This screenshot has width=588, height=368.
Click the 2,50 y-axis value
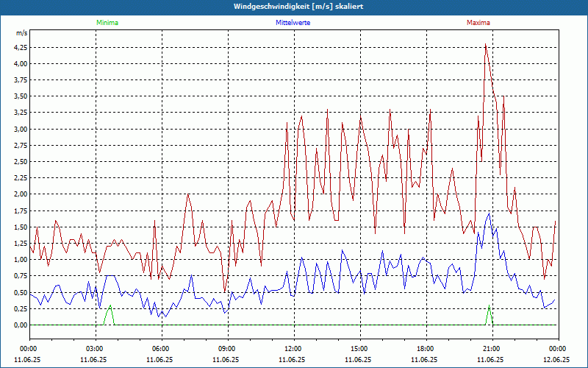click(21, 162)
